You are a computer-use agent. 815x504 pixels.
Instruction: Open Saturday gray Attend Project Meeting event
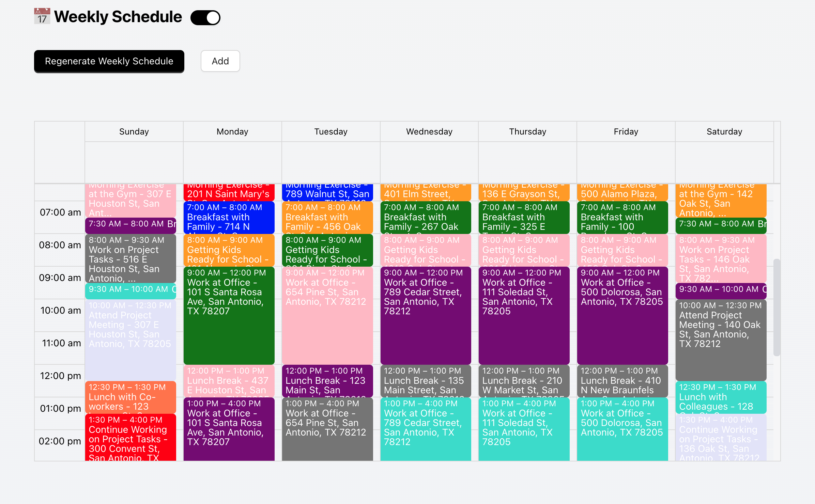[721, 340]
